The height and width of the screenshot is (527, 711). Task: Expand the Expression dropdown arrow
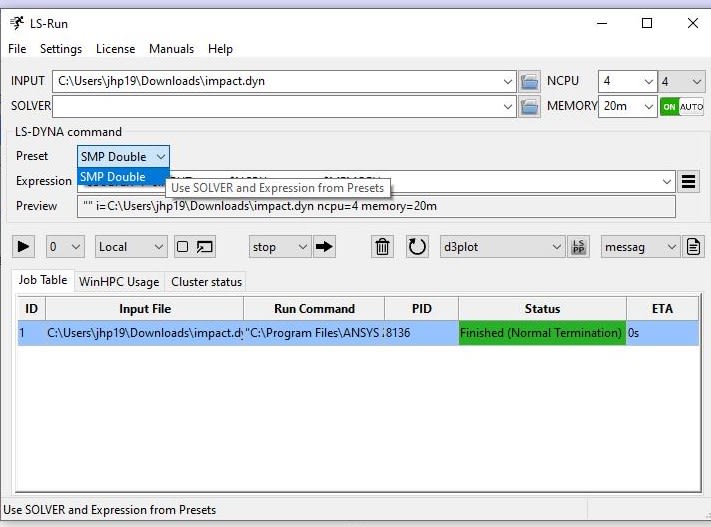point(667,181)
